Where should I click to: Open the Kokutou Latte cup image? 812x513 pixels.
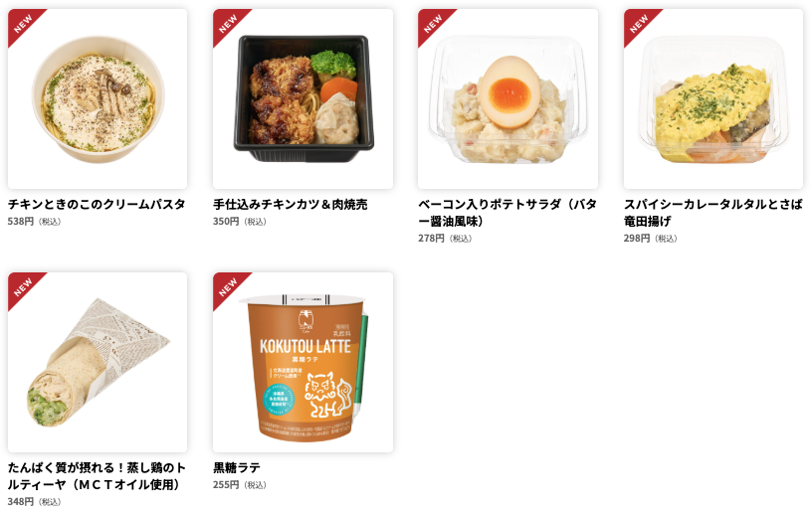[x=303, y=362]
